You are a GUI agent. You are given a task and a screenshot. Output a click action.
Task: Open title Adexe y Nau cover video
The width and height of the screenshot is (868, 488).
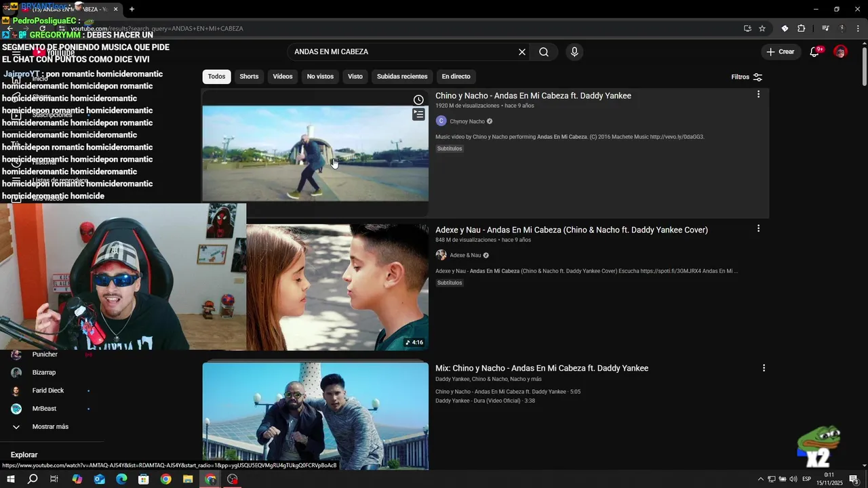[572, 230]
